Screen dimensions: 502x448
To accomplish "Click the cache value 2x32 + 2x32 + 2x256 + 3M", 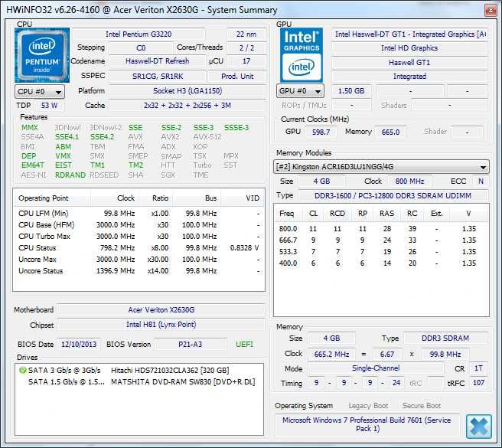I will (187, 106).
